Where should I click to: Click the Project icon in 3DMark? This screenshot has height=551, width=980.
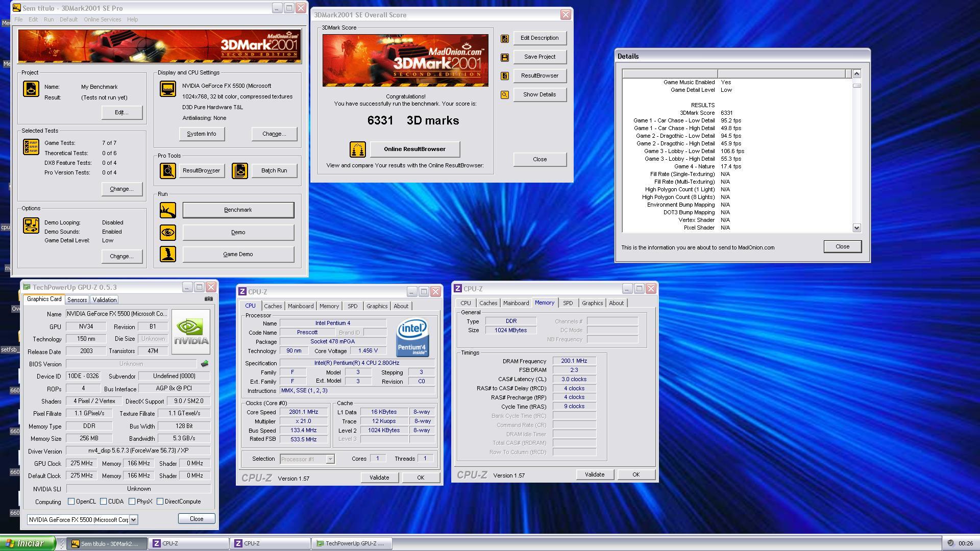click(31, 89)
